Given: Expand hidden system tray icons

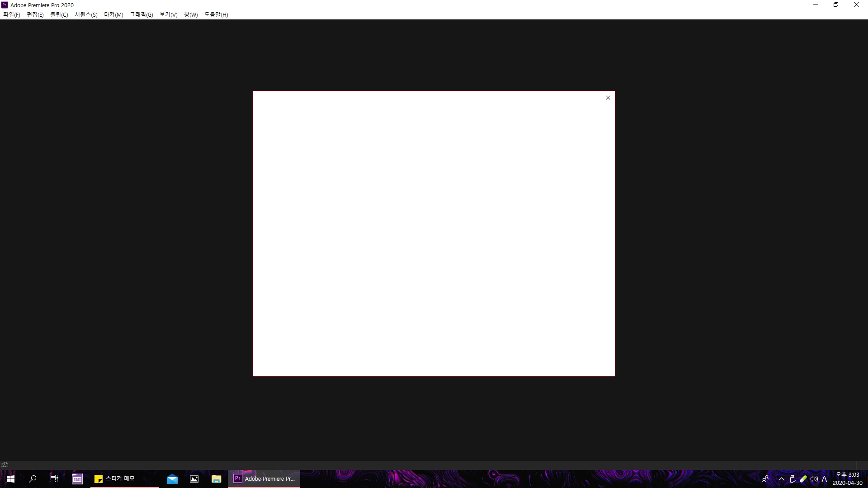Looking at the screenshot, I should point(781,479).
